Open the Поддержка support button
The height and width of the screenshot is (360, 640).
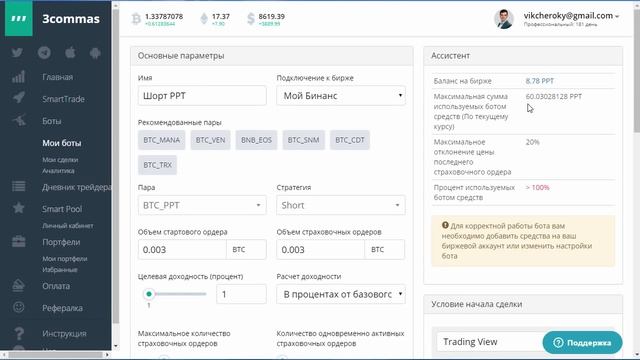click(582, 342)
